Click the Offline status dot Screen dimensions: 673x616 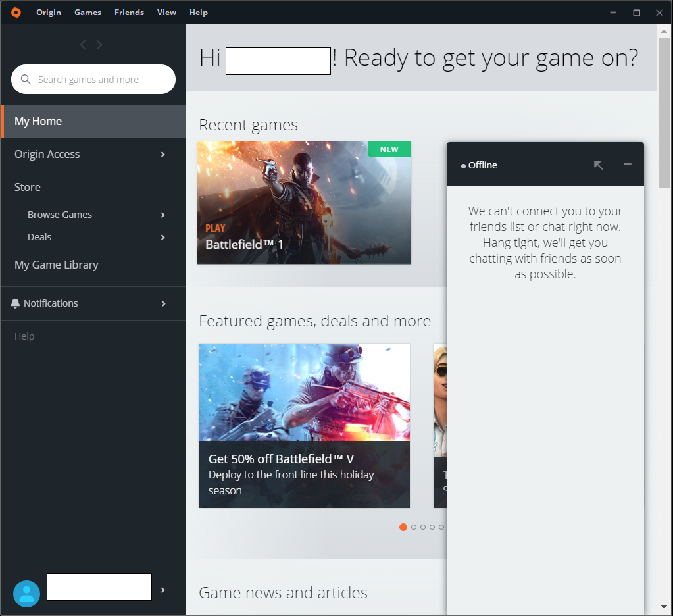point(463,166)
